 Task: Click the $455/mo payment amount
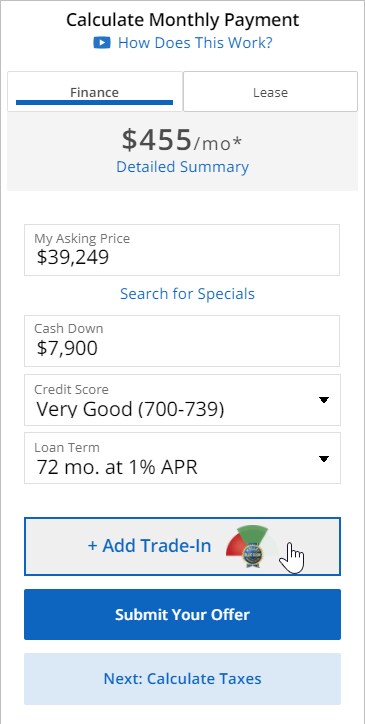pos(182,140)
